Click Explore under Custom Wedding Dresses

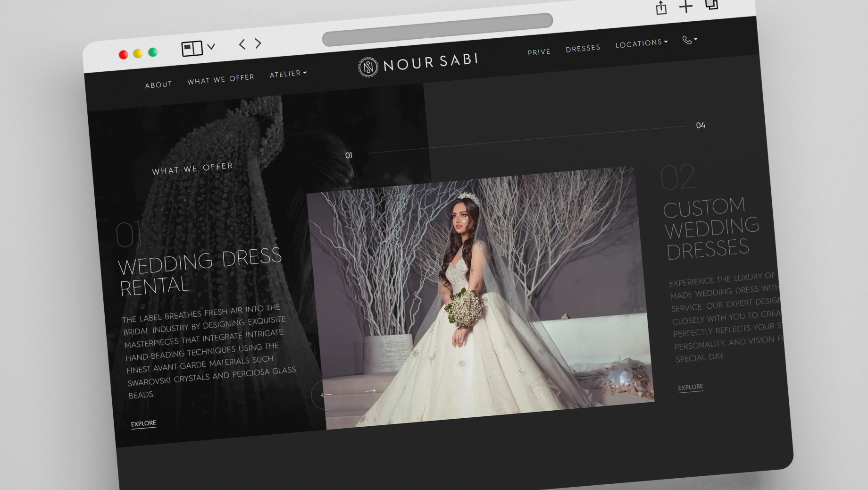pos(691,387)
